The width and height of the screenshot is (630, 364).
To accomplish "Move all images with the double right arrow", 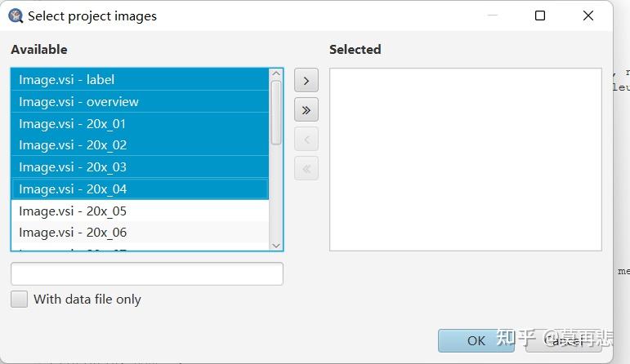I will click(x=306, y=109).
